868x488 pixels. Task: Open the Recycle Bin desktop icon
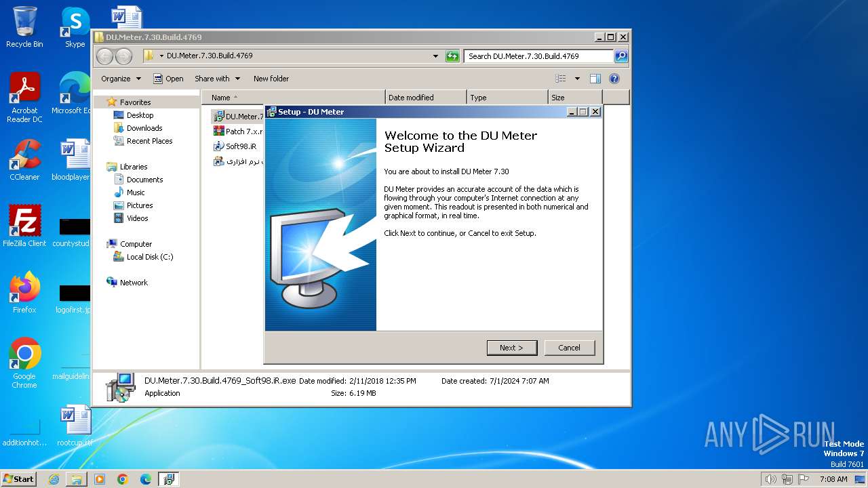pos(24,27)
